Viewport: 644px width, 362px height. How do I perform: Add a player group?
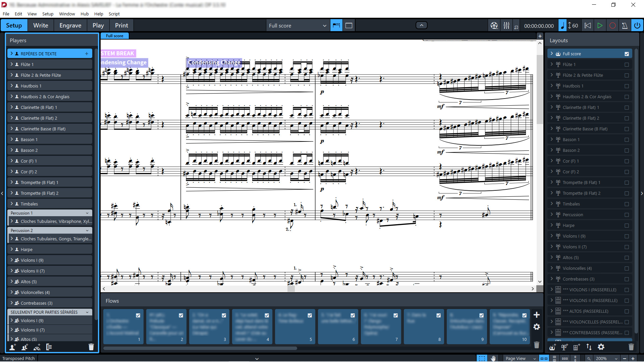[x=49, y=347]
